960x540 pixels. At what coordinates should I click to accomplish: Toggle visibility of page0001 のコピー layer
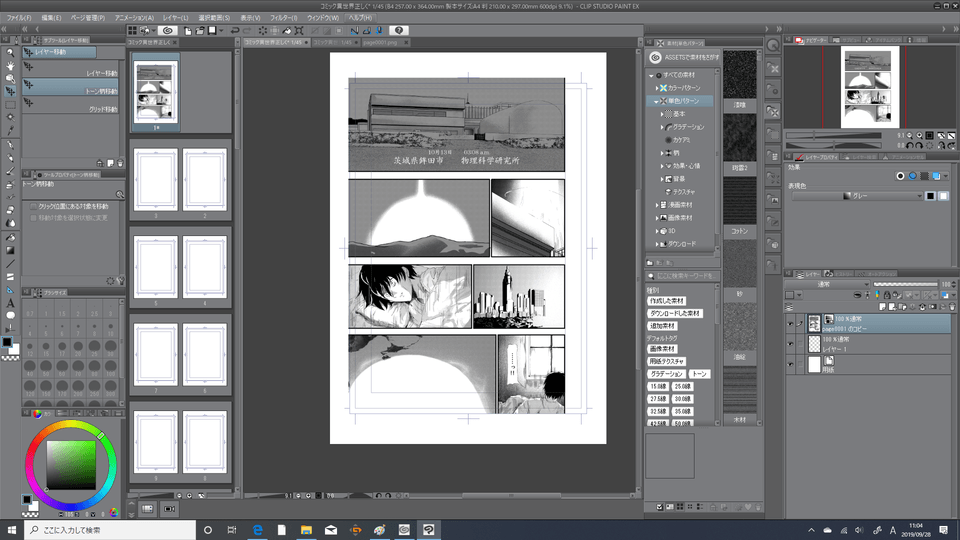[790, 324]
